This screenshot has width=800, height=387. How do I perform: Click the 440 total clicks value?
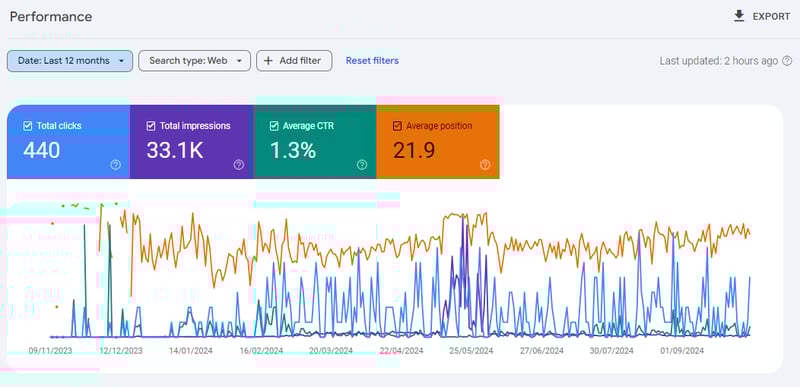click(42, 150)
